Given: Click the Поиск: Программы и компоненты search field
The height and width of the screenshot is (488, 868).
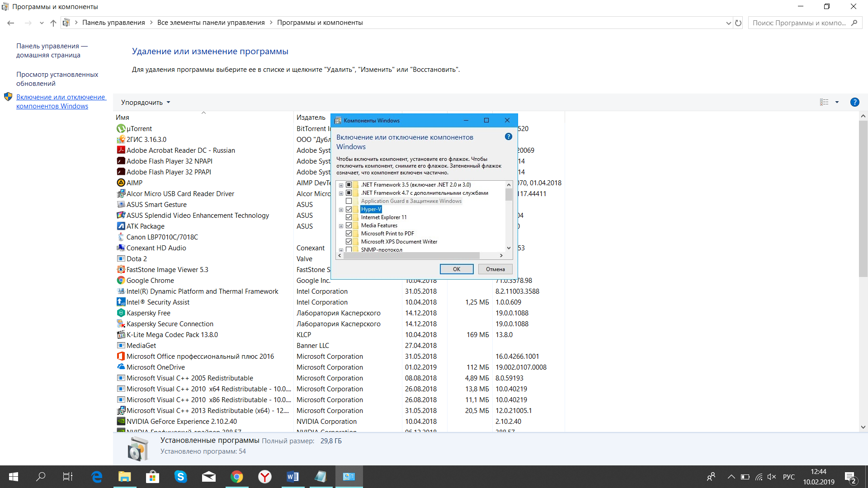Looking at the screenshot, I should point(805,23).
